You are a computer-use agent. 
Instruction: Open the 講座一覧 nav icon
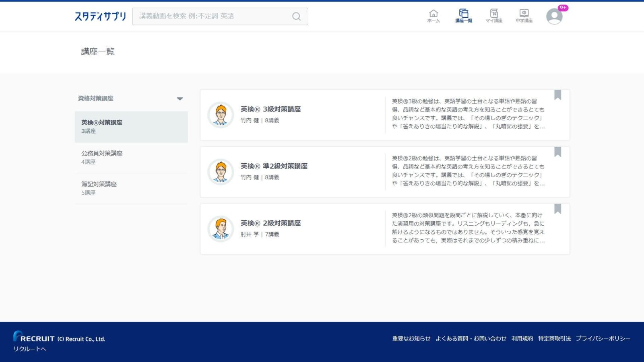[x=464, y=16]
